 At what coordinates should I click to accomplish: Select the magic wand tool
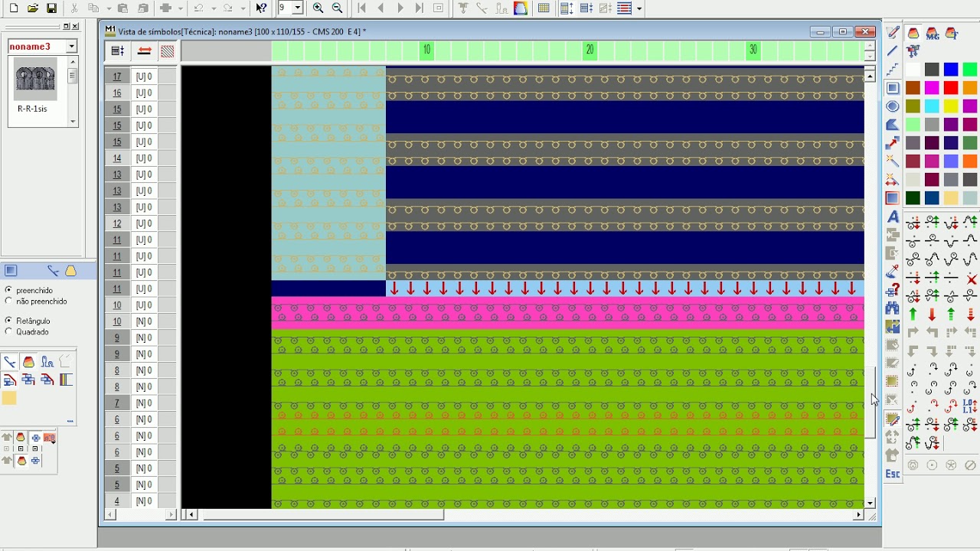[893, 161]
